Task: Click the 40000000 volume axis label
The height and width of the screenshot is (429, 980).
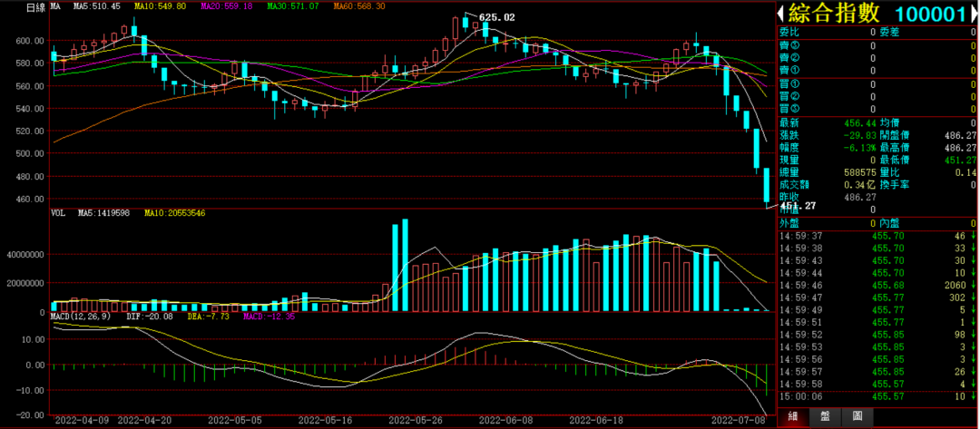Action: 25,255
